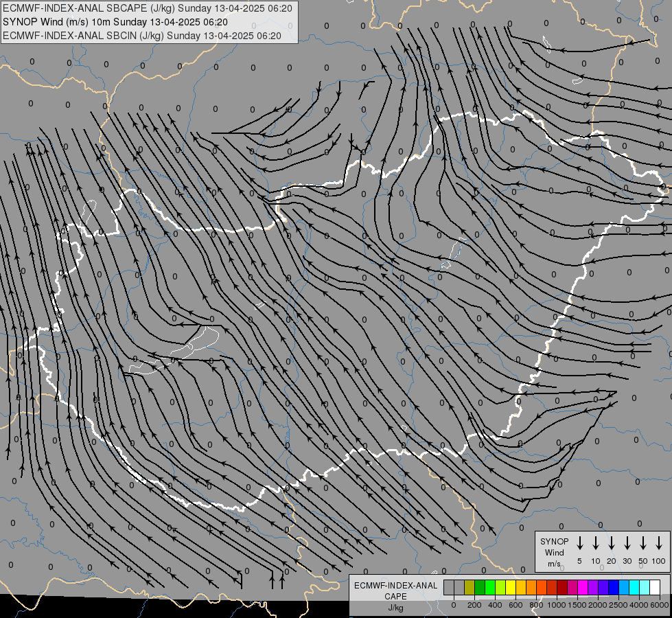Click the 30 m/s wind arrow in legend

tap(627, 543)
